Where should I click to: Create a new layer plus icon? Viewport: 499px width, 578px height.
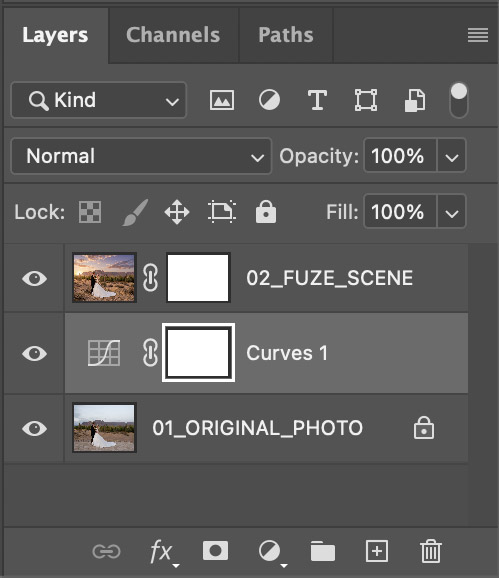tap(377, 551)
